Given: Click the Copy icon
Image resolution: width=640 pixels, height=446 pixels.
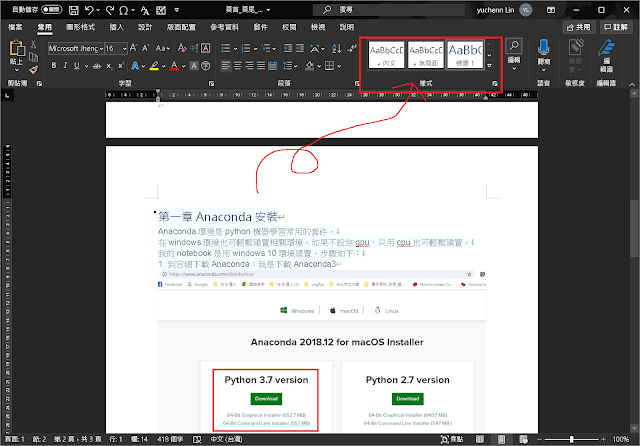Looking at the screenshot, I should pos(33,57).
